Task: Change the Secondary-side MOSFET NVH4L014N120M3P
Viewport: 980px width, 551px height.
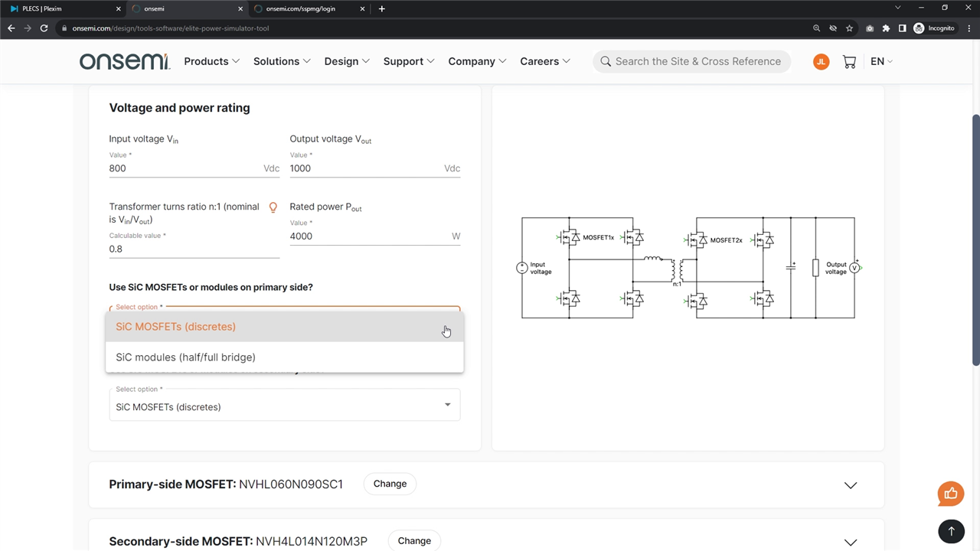Action: pos(414,540)
